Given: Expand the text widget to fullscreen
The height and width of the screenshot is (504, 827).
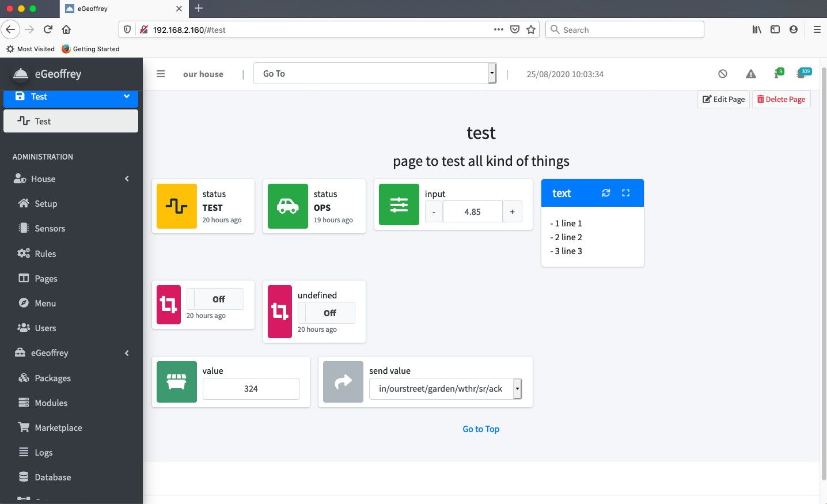Looking at the screenshot, I should tap(626, 193).
